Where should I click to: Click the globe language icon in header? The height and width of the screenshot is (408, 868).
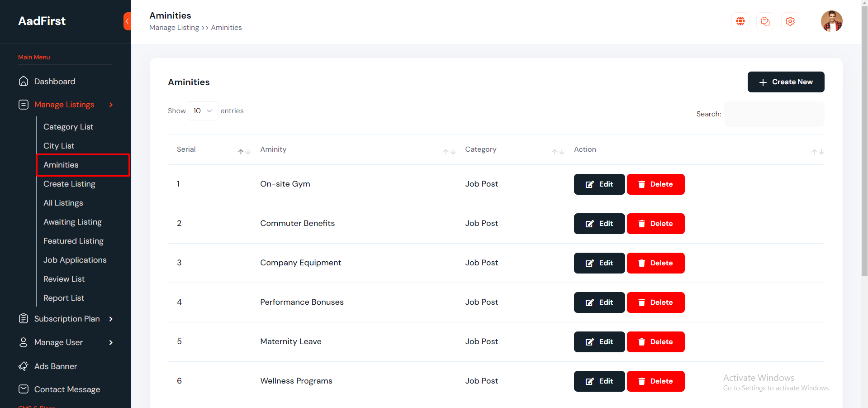[740, 21]
